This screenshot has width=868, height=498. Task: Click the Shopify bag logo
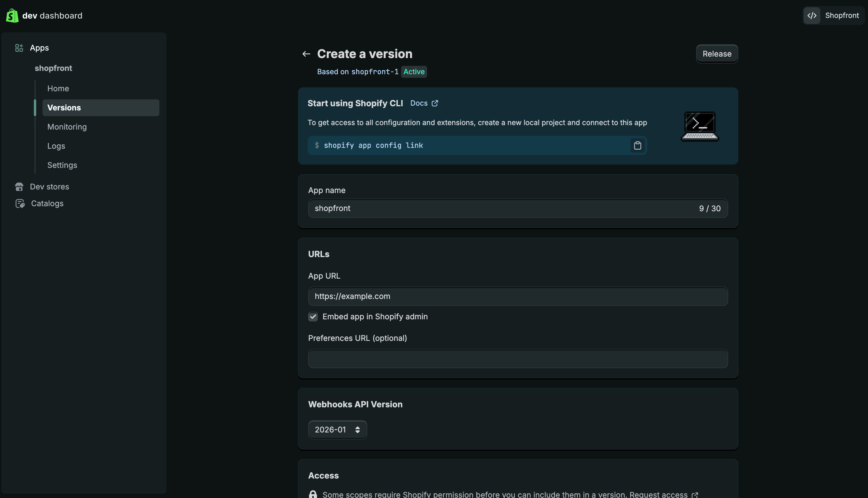(x=12, y=16)
